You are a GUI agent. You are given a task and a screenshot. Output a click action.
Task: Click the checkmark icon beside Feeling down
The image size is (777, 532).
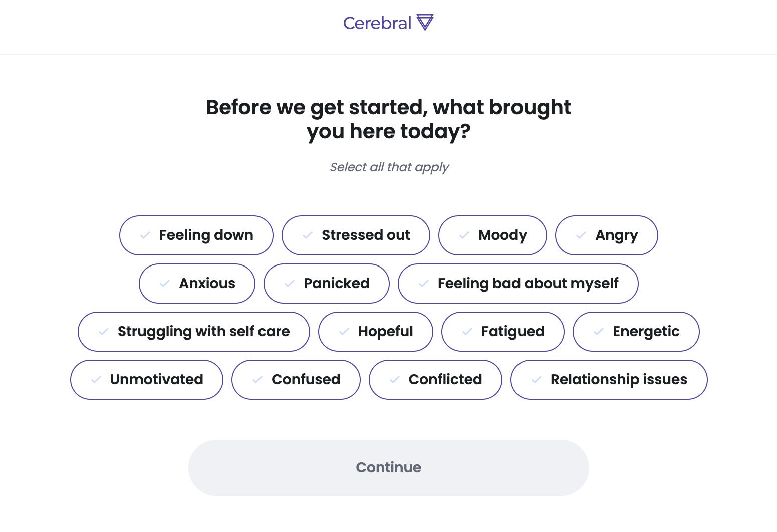click(145, 235)
